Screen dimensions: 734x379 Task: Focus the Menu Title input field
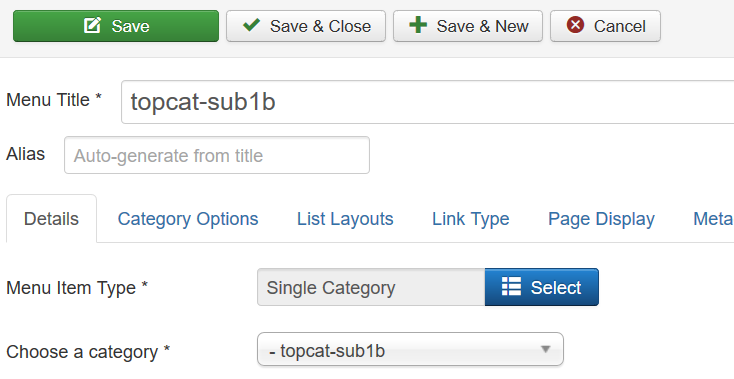pos(427,102)
